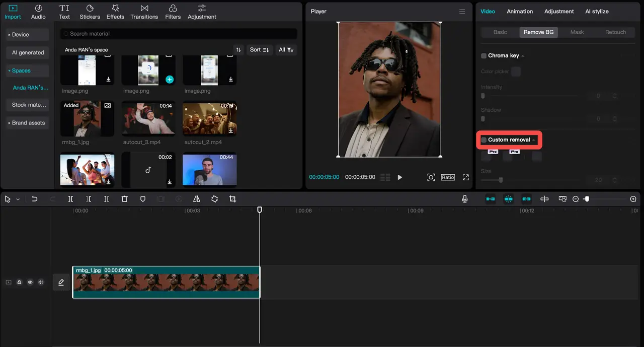Open the selection tool dropdown arrow

(x=18, y=199)
